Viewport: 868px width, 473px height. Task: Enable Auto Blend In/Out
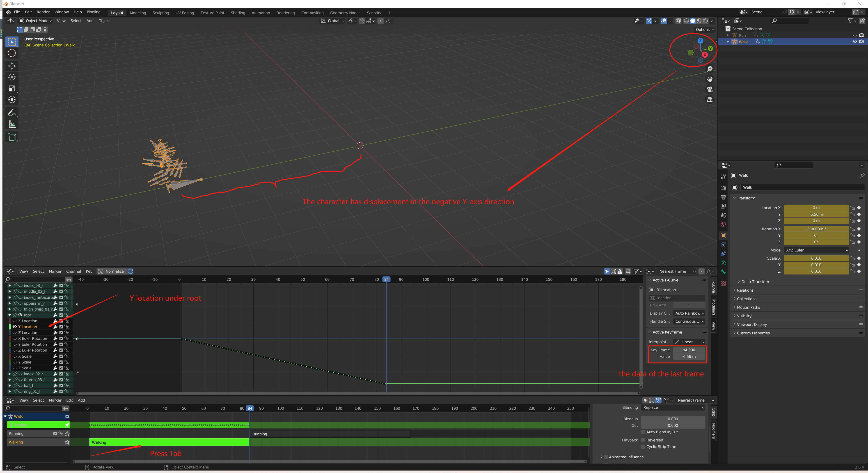(643, 432)
